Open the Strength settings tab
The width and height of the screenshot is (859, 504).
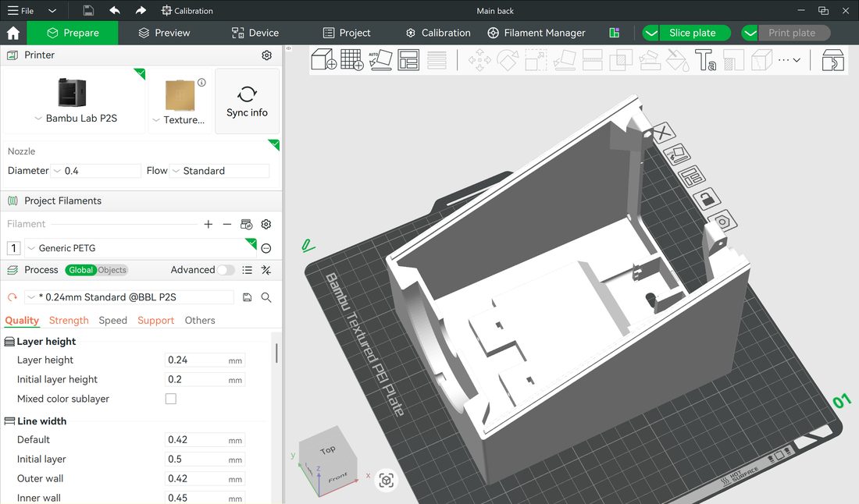coord(69,320)
